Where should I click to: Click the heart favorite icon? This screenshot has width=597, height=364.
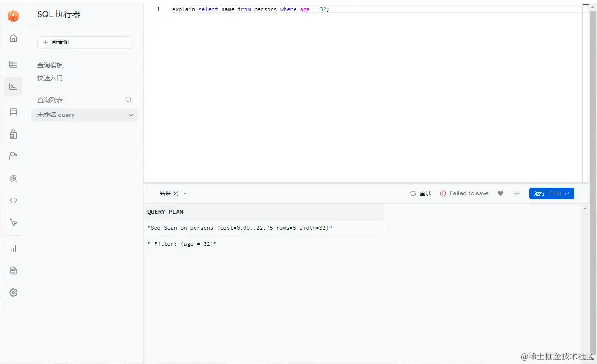[x=501, y=193]
